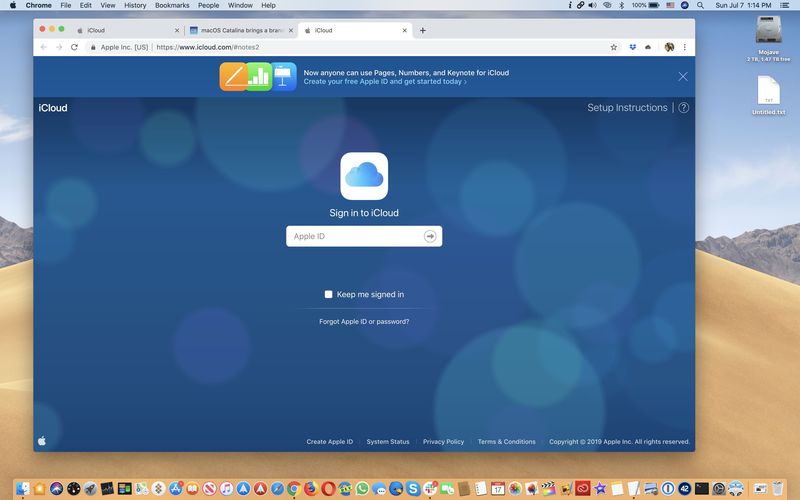
Task: Click the iCloud wordmark at page top
Action: click(x=53, y=108)
